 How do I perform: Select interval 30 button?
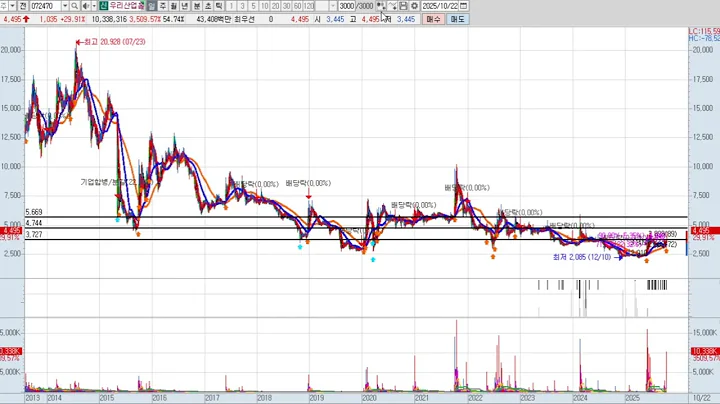click(287, 6)
